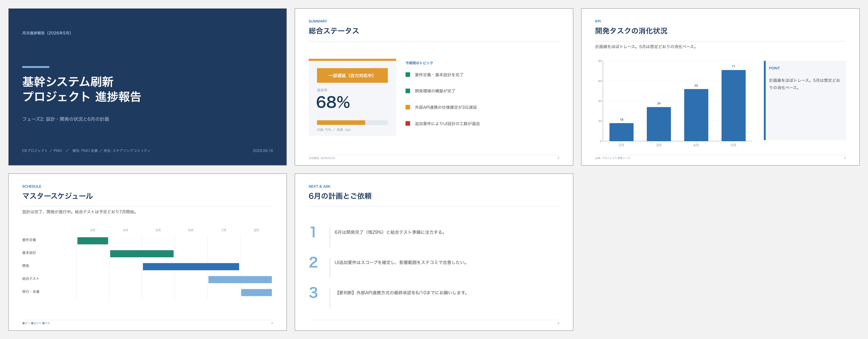The width and height of the screenshot is (868, 339).
Task: Click the 出典: プロジェクト管理ツール footer
Action: pyautogui.click(x=612, y=158)
